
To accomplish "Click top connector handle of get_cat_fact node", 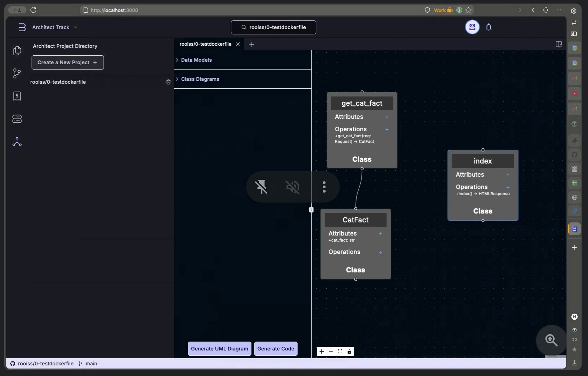I will pyautogui.click(x=362, y=92).
